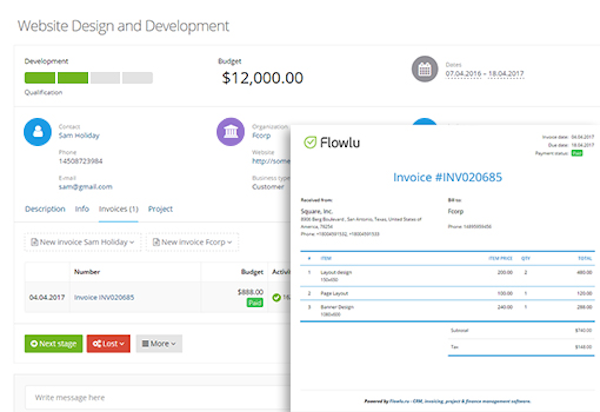Open the Project tab
The image size is (600, 412).
[x=160, y=209]
